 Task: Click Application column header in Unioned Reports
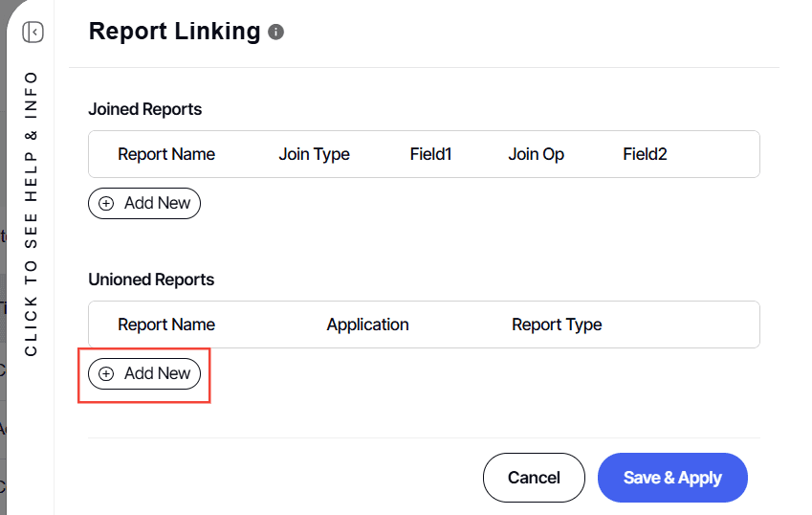pos(367,325)
